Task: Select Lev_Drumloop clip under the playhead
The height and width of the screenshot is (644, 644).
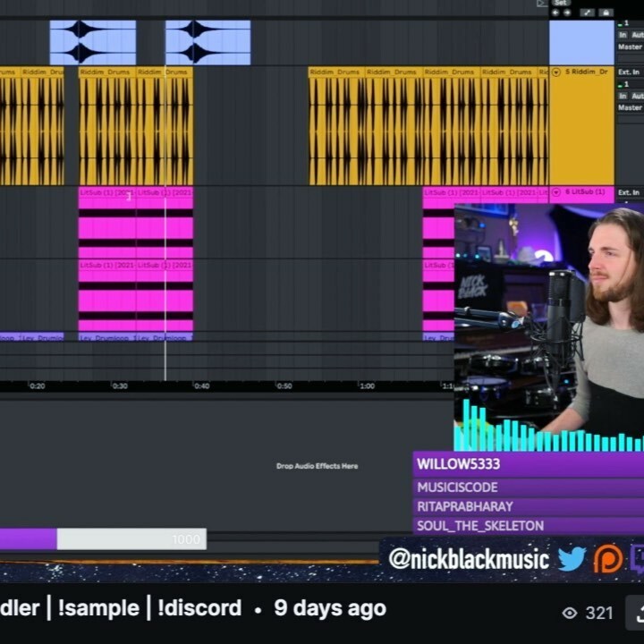Action: pyautogui.click(x=165, y=337)
